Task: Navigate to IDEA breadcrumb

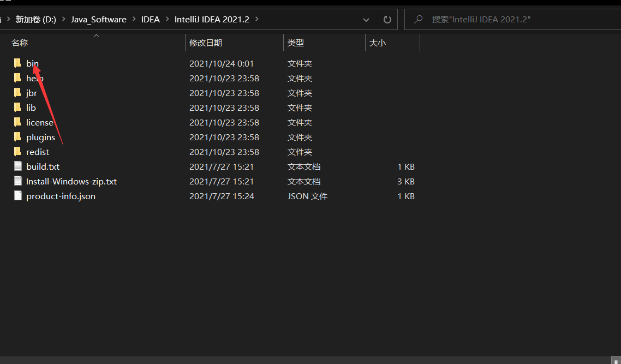Action: tap(151, 20)
